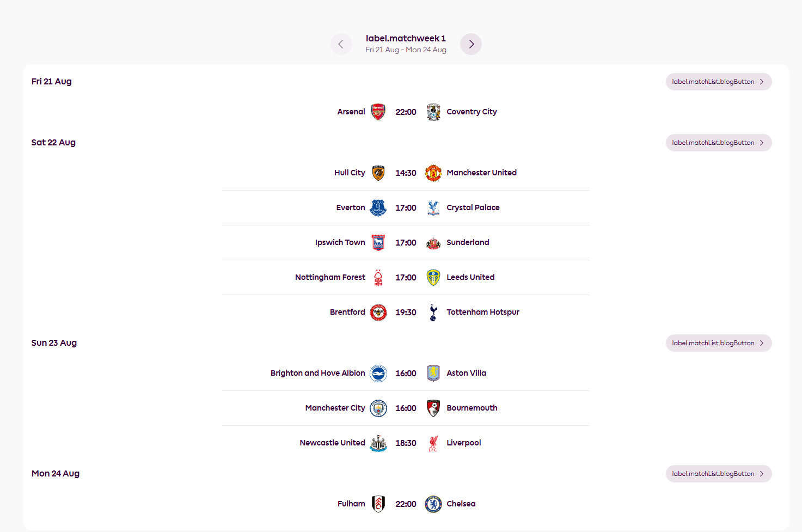Screen dimensions: 802x532
Task: Open the Brentford vs Tottenham 19:30 match
Action: pos(406,312)
